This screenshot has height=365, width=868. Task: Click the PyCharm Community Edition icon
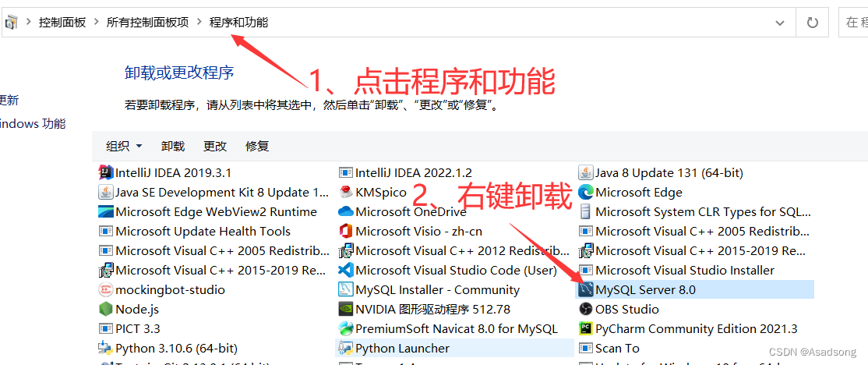click(x=586, y=328)
